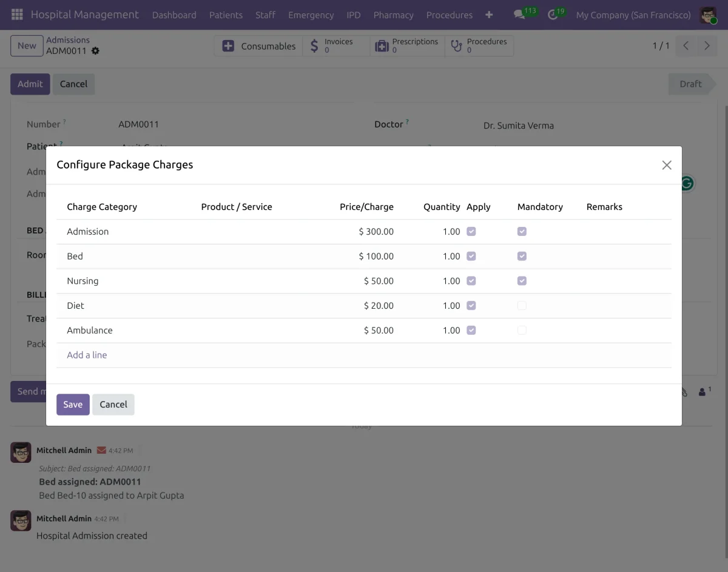728x572 pixels.
Task: Close the Configure Package Charges dialog
Action: tap(667, 165)
